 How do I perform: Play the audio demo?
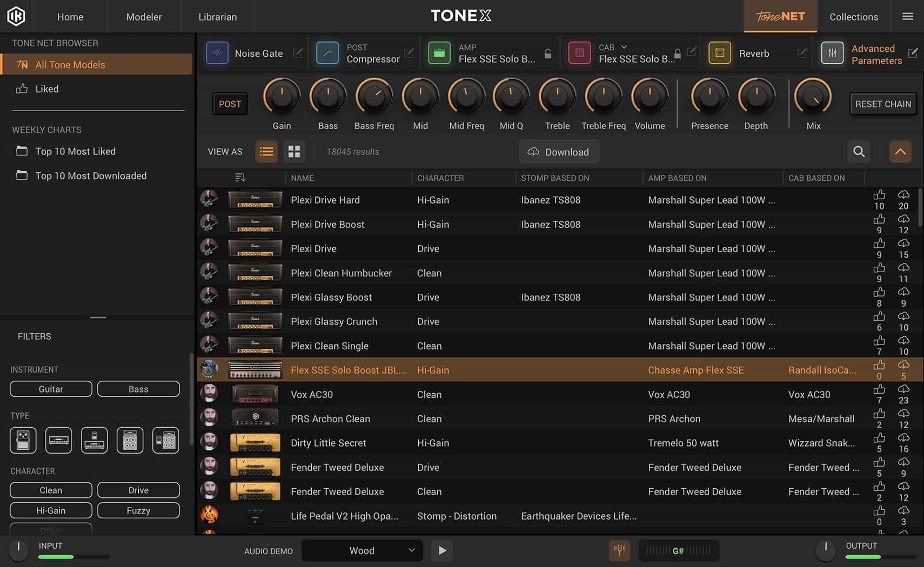pyautogui.click(x=442, y=550)
